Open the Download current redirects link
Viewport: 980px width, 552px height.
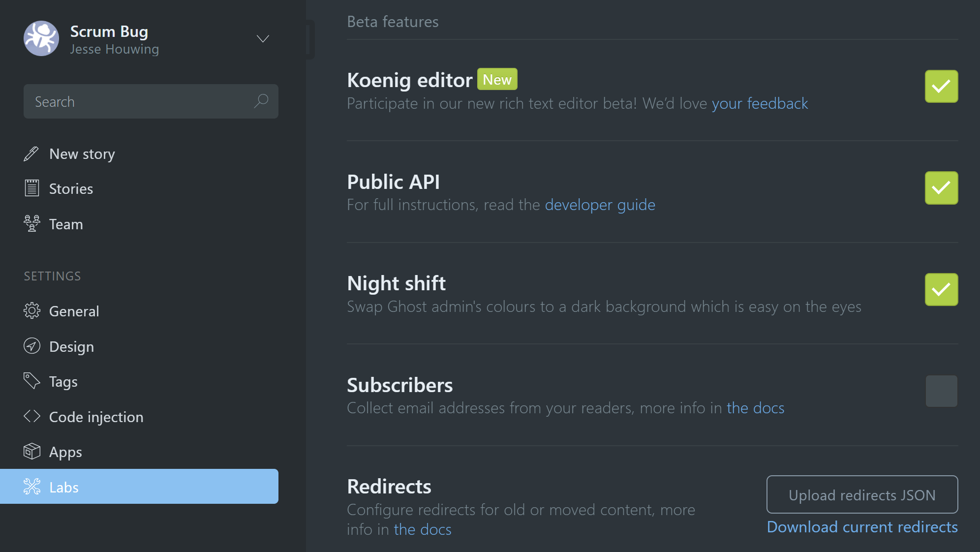pyautogui.click(x=862, y=527)
